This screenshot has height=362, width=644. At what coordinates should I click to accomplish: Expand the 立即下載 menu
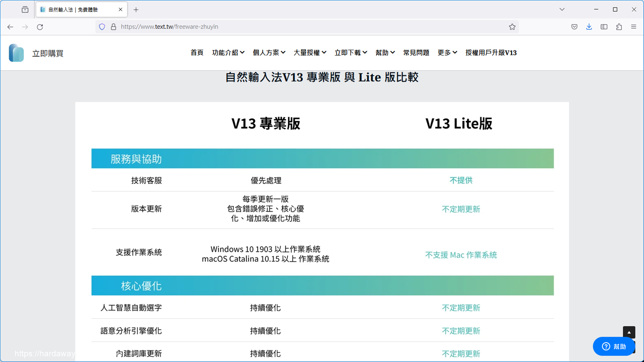pyautogui.click(x=351, y=53)
